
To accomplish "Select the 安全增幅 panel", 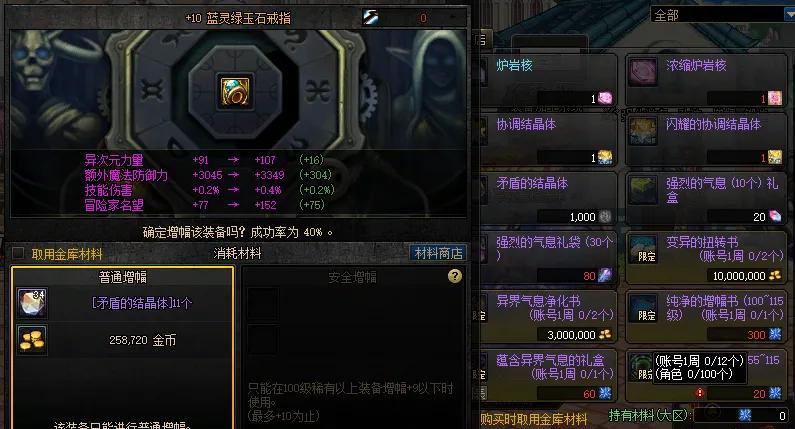I will click(353, 347).
